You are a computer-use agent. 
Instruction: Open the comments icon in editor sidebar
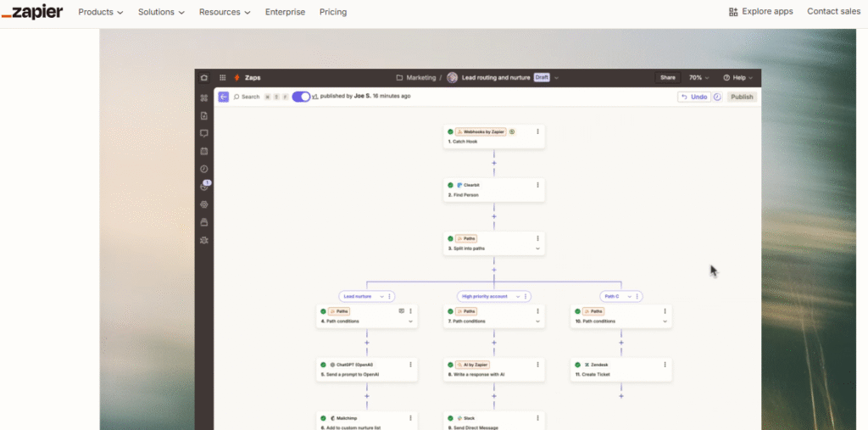click(204, 133)
